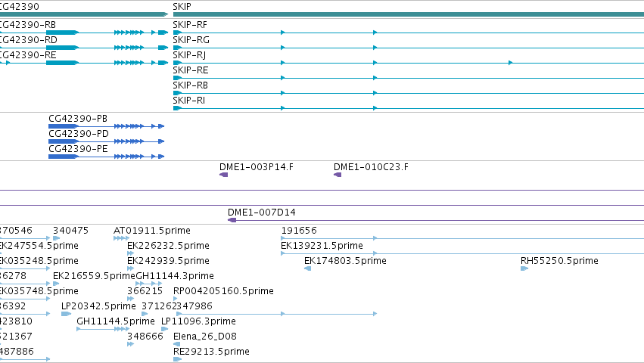Image resolution: width=644 pixels, height=363 pixels.
Task: Click the SKIP-RE transcript label
Action: click(x=191, y=70)
